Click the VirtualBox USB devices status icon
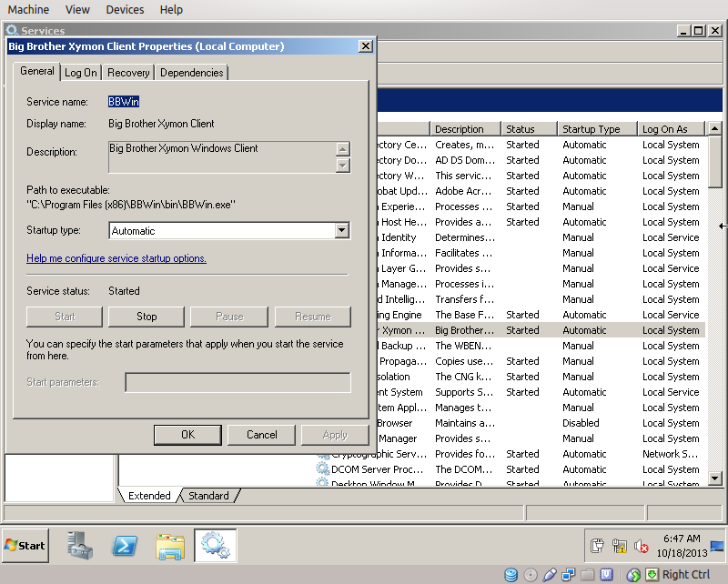Screen dimensions: 728x584 (x=550, y=575)
